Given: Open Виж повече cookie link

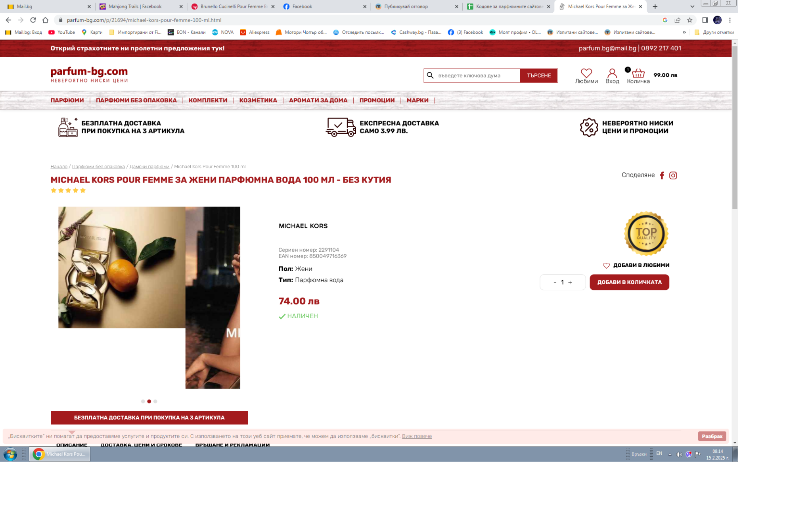Looking at the screenshot, I should point(416,436).
